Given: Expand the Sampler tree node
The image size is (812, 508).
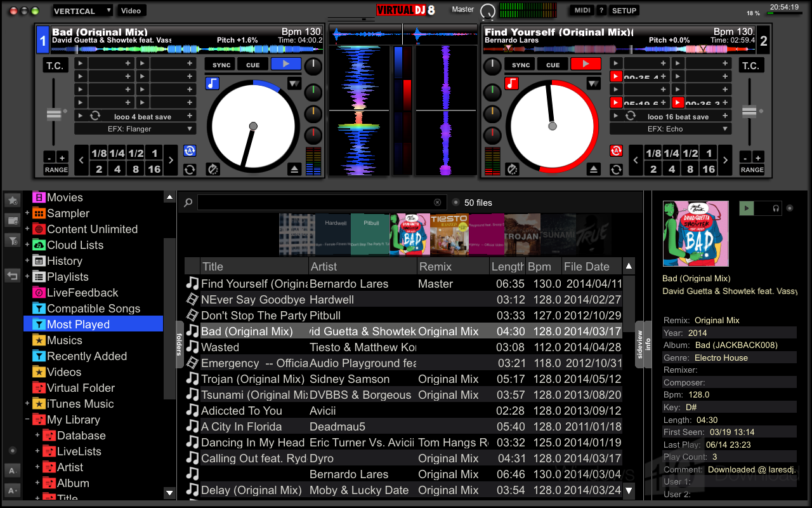Looking at the screenshot, I should pyautogui.click(x=27, y=213).
